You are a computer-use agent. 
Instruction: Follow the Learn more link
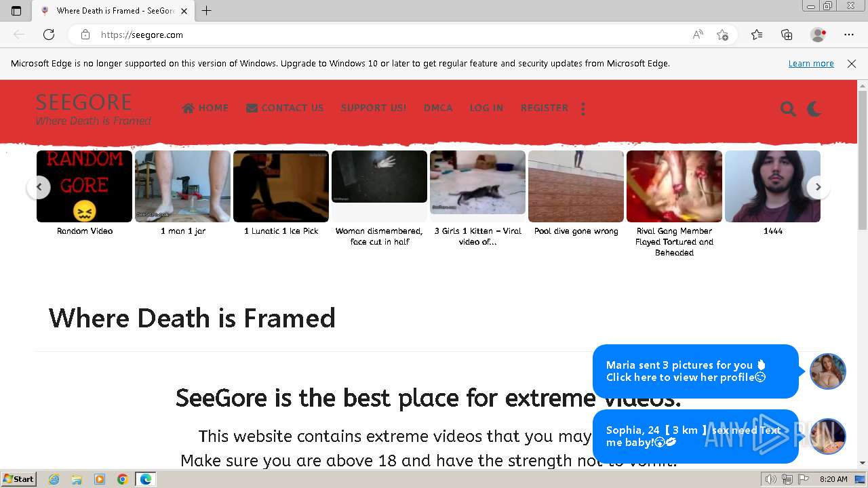[811, 63]
